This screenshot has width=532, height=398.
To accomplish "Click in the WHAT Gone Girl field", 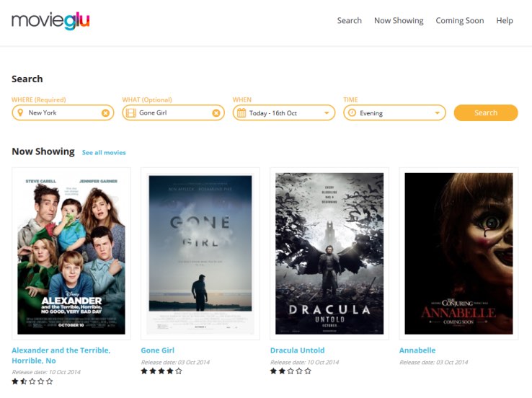I will tap(174, 112).
